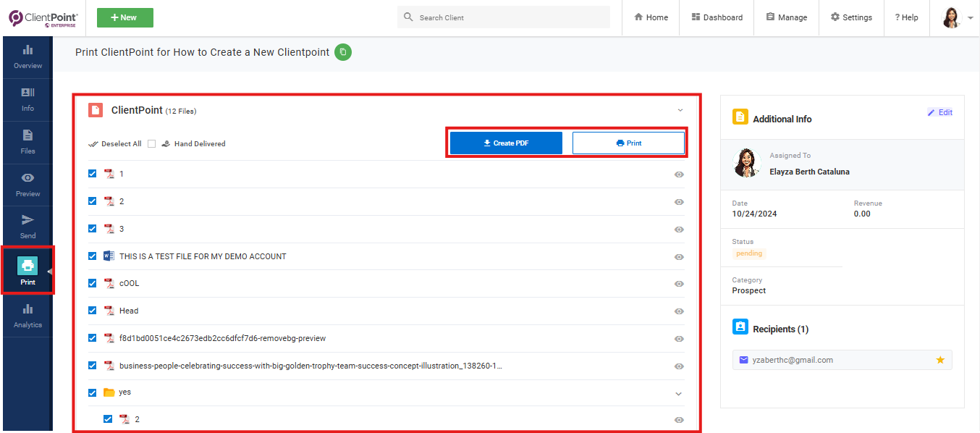Click the top-right profile avatar
The height and width of the screenshot is (433, 980).
(x=952, y=17)
